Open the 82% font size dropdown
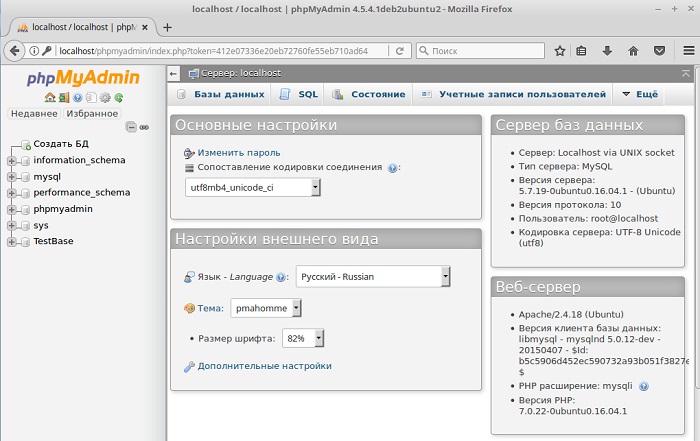700x441 pixels. 303,338
